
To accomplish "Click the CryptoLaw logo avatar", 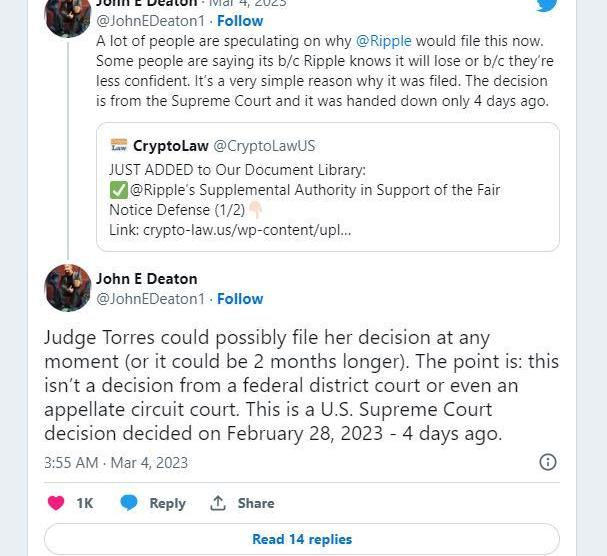I will click(x=119, y=146).
